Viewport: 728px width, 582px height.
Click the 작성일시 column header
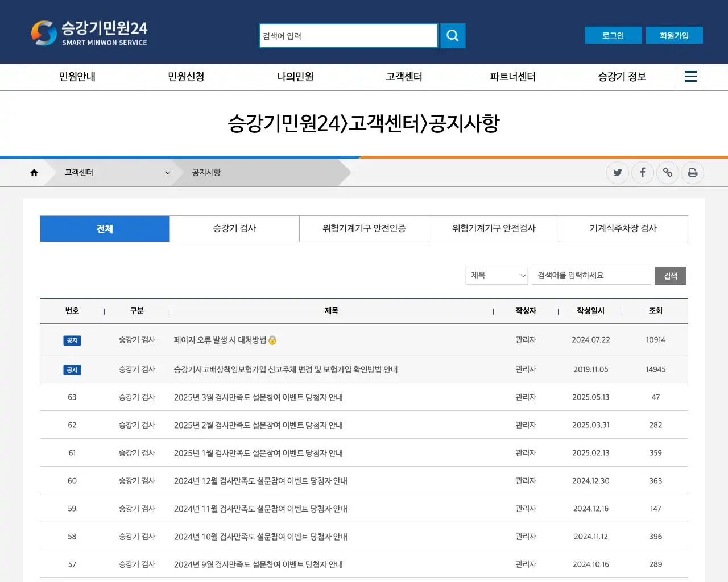point(591,311)
